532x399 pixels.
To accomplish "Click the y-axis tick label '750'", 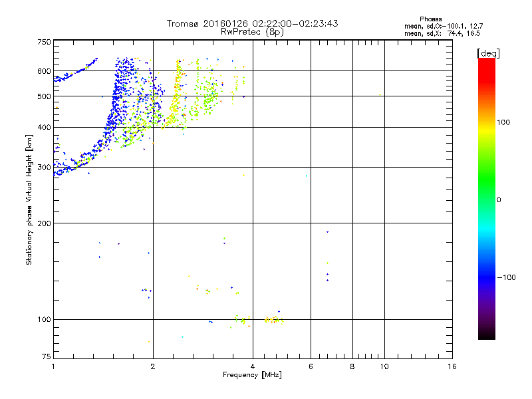I will coord(44,42).
